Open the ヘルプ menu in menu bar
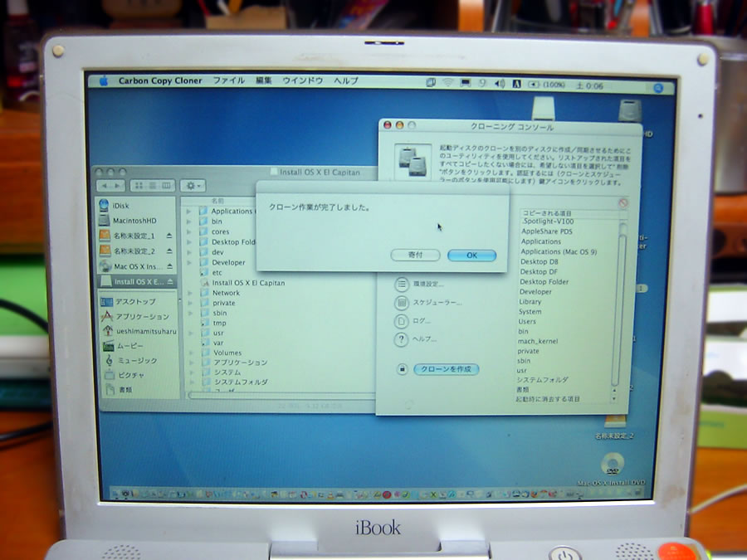747x560 pixels. (346, 81)
